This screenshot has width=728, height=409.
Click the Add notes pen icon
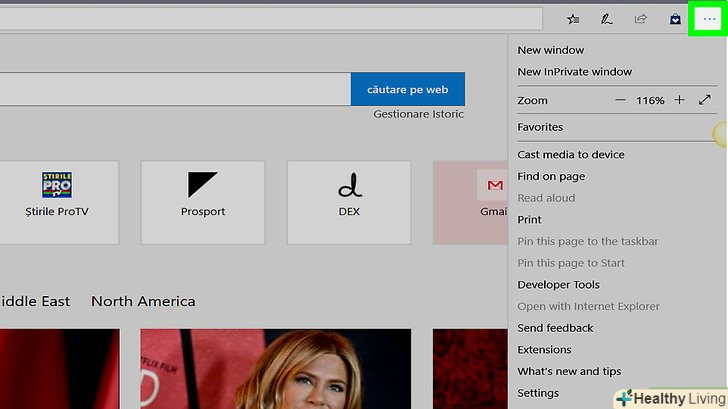click(606, 19)
